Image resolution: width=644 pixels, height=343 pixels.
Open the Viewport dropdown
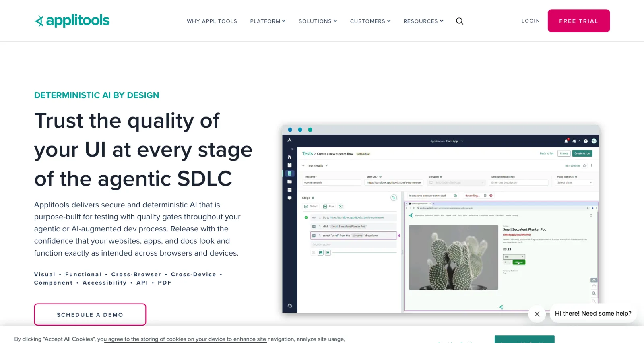tap(456, 182)
